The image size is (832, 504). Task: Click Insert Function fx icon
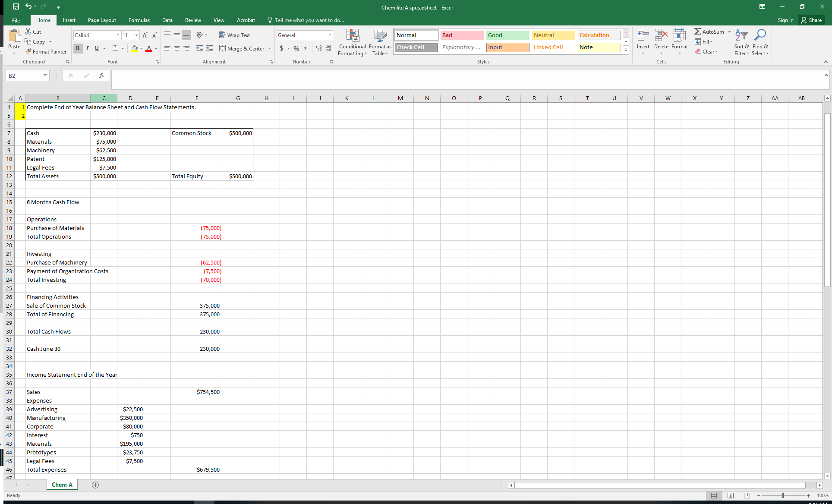102,76
